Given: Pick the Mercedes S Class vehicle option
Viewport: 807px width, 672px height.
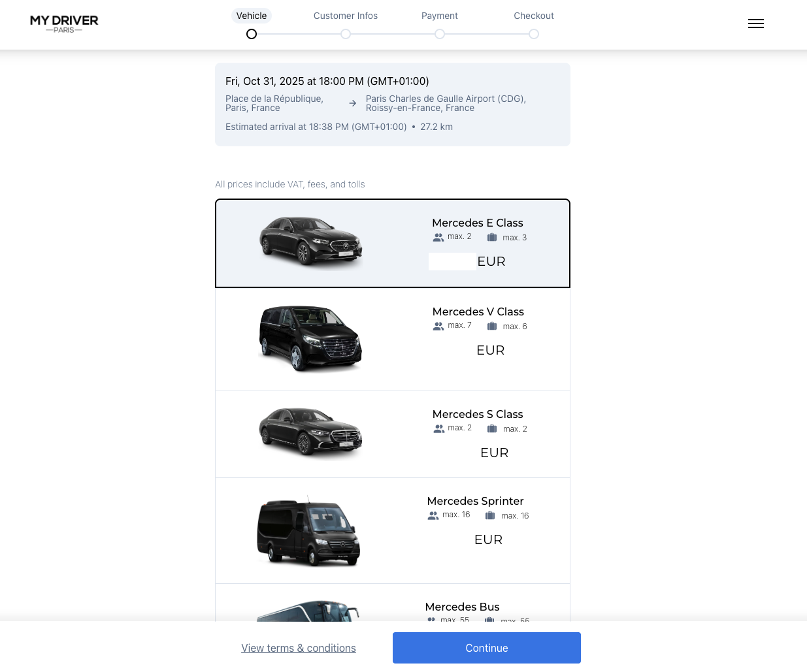Looking at the screenshot, I should (x=392, y=434).
